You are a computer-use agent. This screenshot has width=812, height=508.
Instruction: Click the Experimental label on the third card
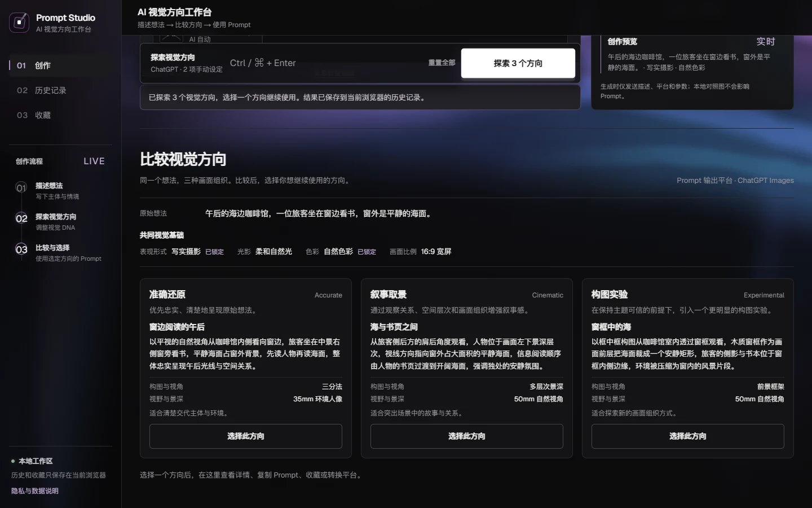coord(764,295)
